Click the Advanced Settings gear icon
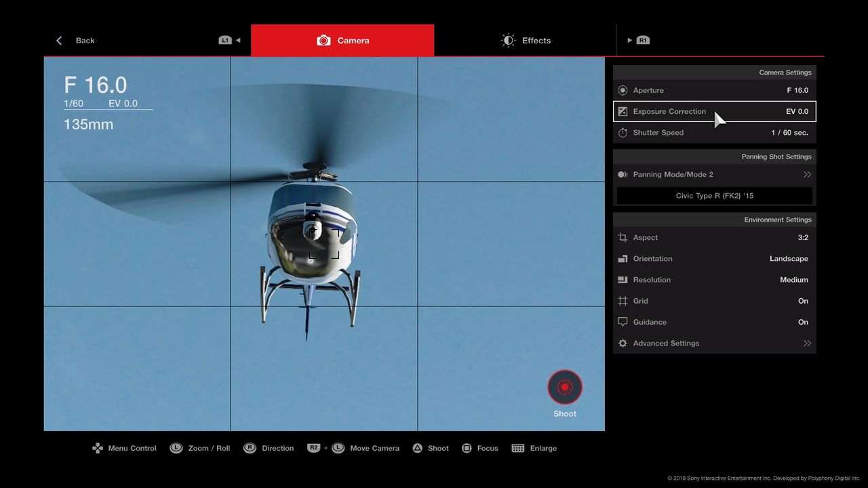This screenshot has height=488, width=868. click(623, 344)
